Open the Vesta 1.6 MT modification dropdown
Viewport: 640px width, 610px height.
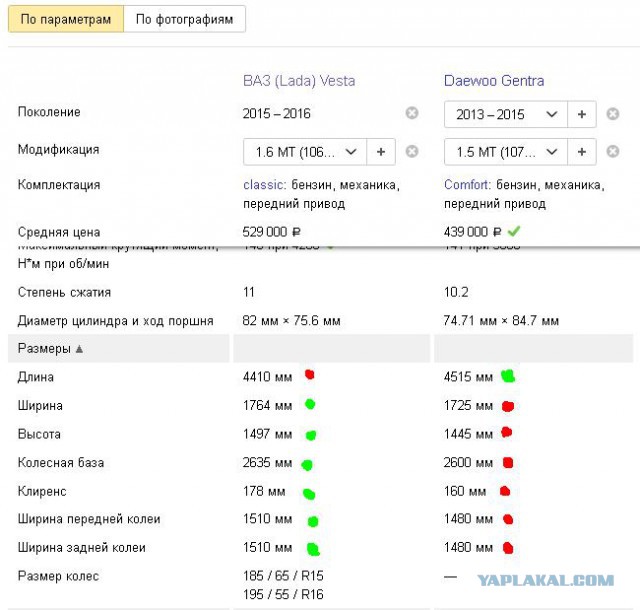[x=305, y=152]
